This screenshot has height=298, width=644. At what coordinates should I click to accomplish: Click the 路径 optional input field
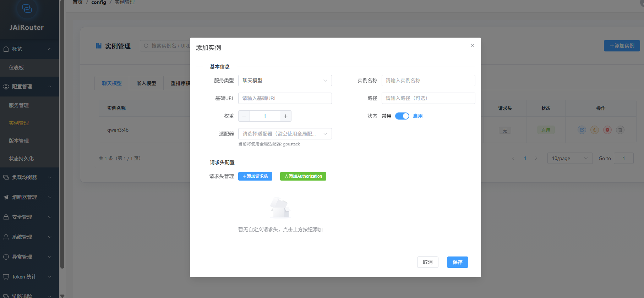point(429,98)
